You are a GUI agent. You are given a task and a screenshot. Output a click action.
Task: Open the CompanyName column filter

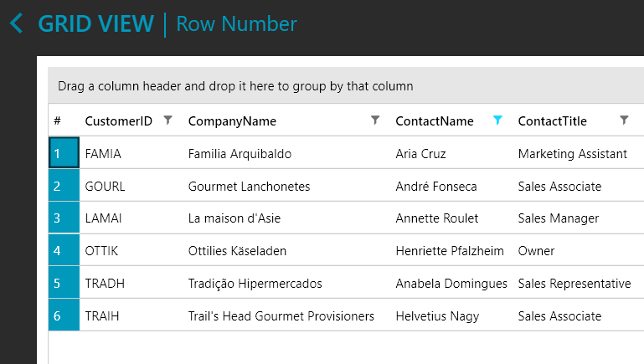[x=375, y=120]
